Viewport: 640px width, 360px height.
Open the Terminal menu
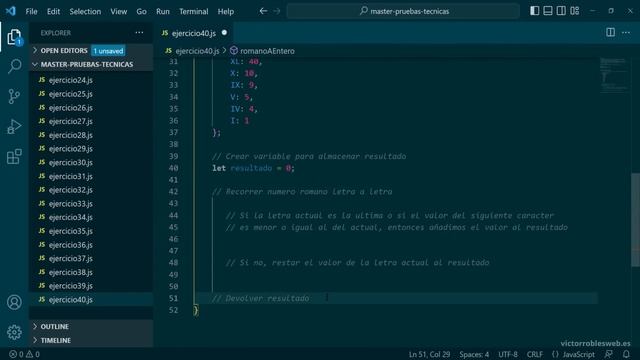coord(193,11)
